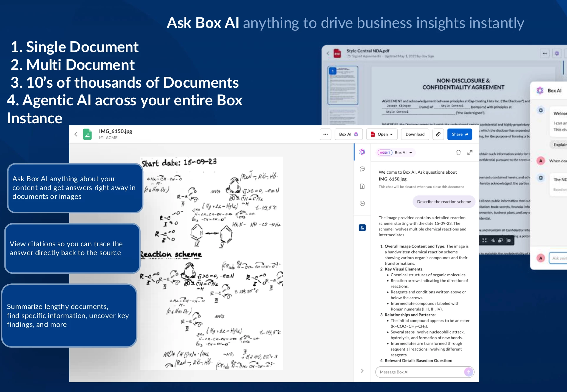
Task: Click the blue Share button
Action: tap(459, 134)
